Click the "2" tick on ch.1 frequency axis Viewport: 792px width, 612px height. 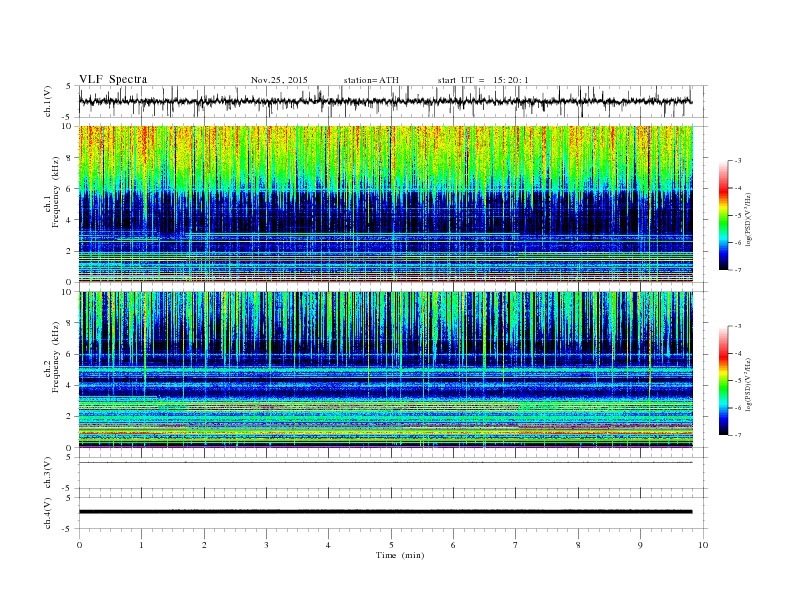(x=69, y=251)
